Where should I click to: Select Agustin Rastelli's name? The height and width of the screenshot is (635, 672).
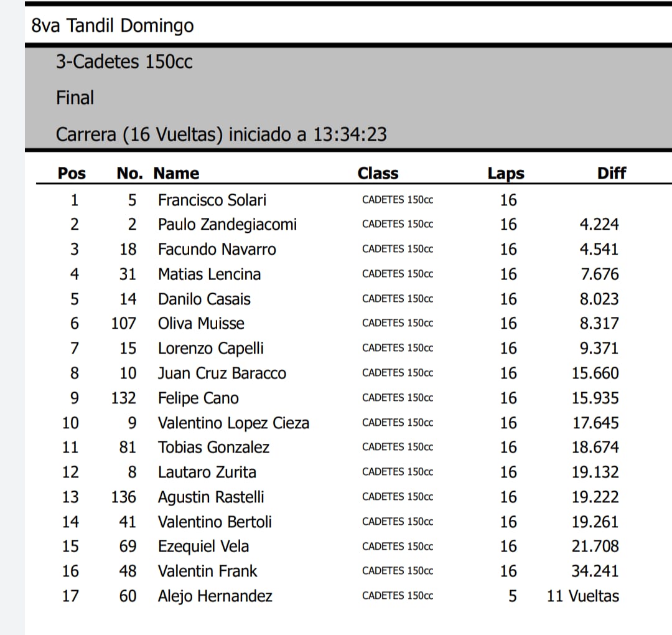(x=211, y=497)
